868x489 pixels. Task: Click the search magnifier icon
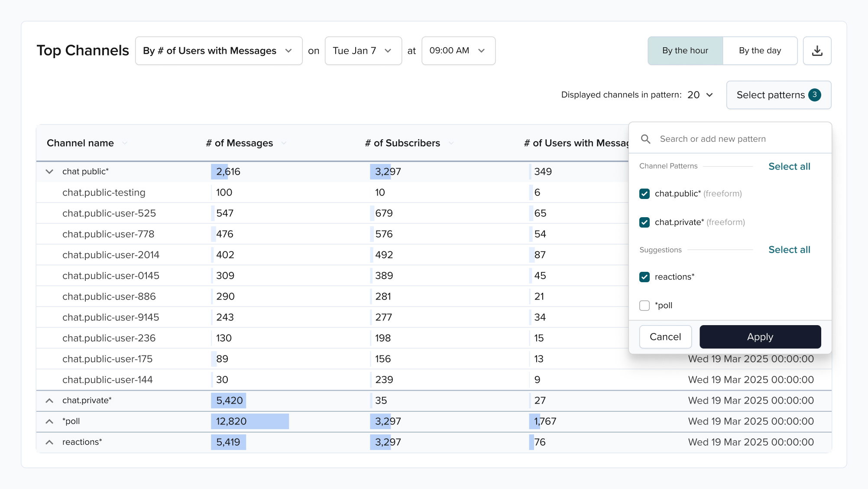(x=645, y=139)
